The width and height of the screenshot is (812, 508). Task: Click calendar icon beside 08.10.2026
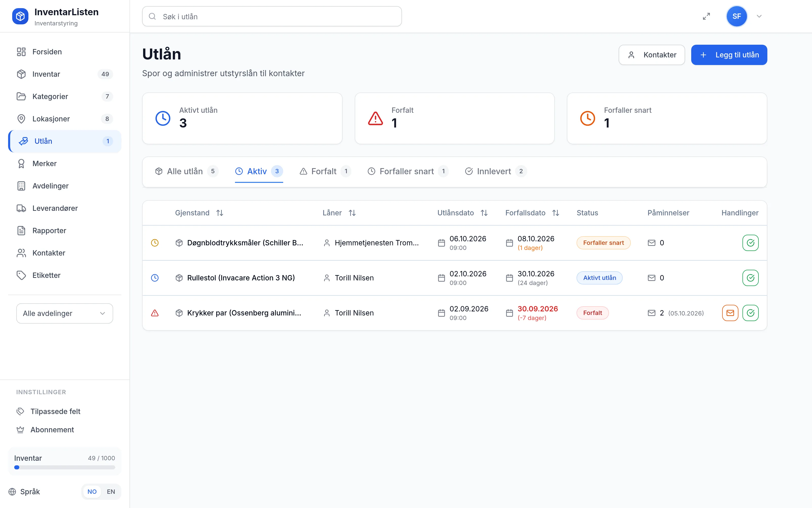[x=509, y=243]
